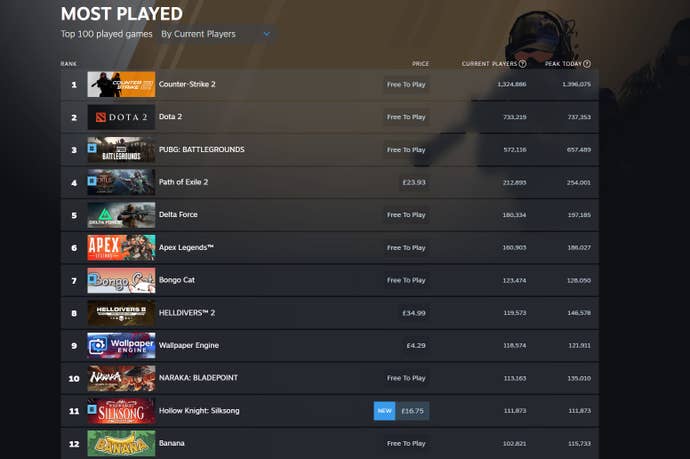Select the Hollow Knight: Silksong title
The height and width of the screenshot is (459, 690).
click(199, 411)
